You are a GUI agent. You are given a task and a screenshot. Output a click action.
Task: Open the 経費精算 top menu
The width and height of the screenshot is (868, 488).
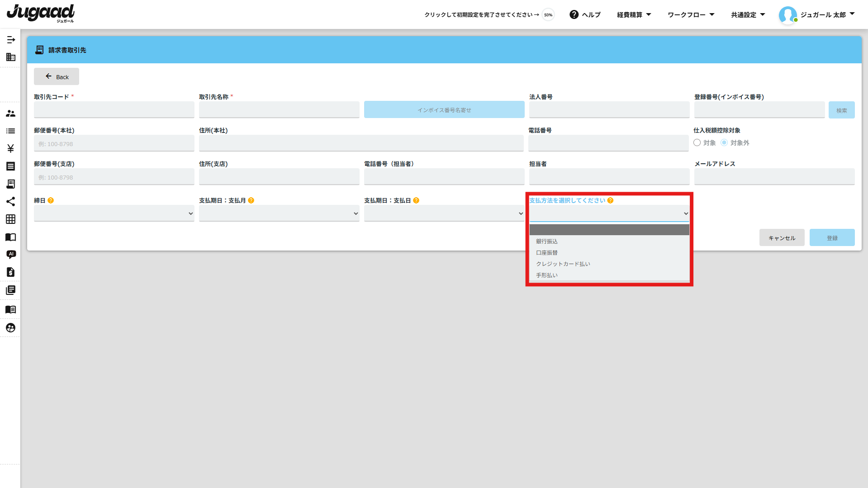634,15
